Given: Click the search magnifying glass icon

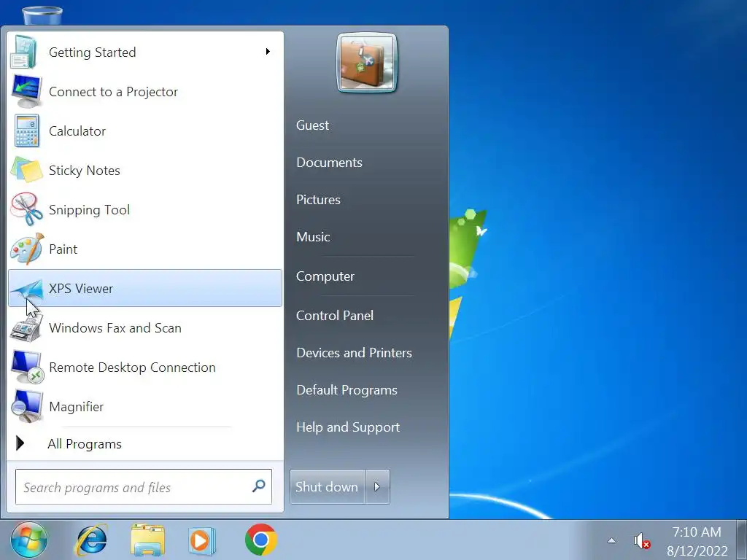Looking at the screenshot, I should 259,486.
